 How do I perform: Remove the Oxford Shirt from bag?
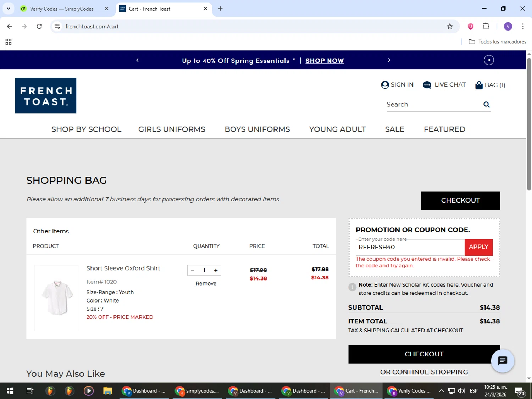coord(206,284)
